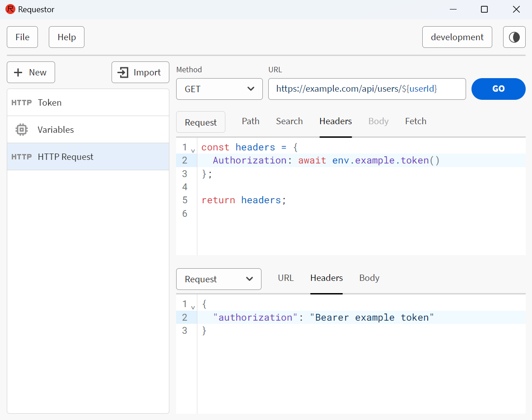Toggle light and dark theme with the contrast icon
The width and height of the screenshot is (532, 420).
coord(514,37)
